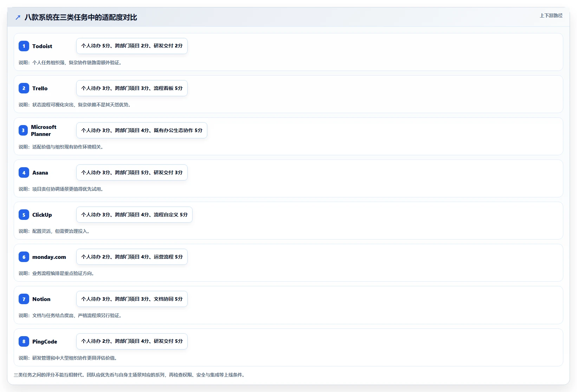The image size is (577, 392).
Task: Click number badge 5 for ClickUp
Action: click(x=24, y=215)
